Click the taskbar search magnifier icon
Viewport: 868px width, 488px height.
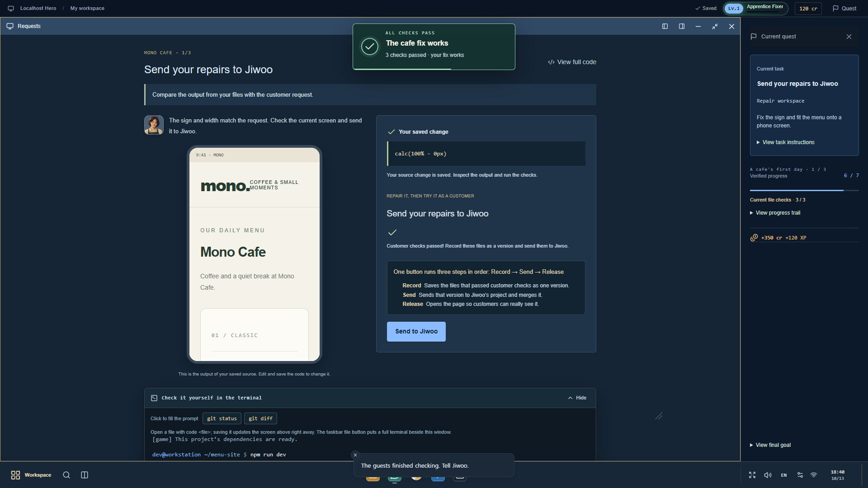pyautogui.click(x=66, y=475)
